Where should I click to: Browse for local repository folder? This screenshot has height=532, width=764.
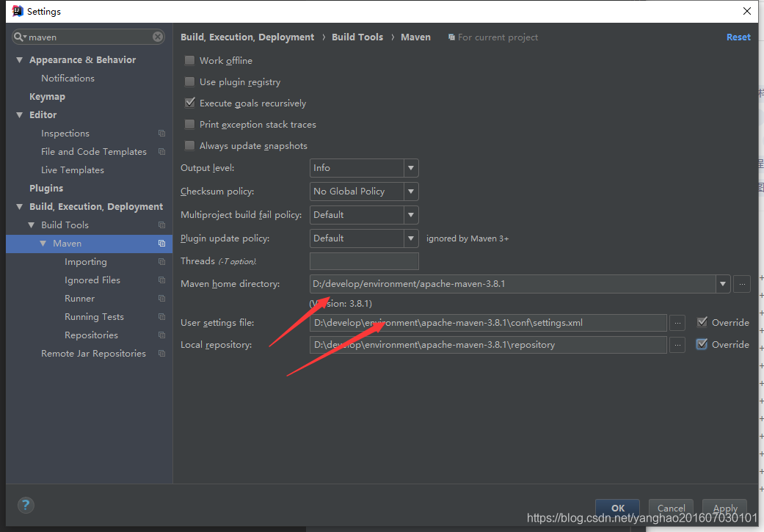click(x=677, y=345)
